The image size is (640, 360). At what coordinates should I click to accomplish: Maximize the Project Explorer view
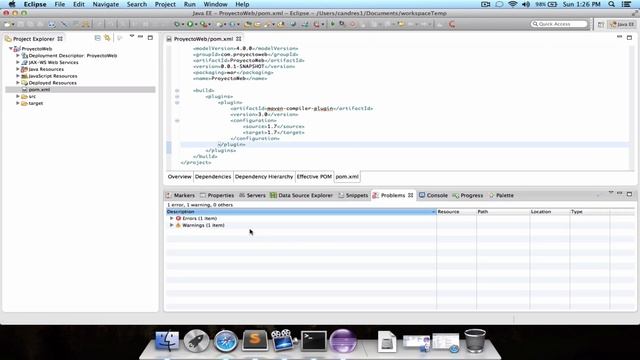150,38
